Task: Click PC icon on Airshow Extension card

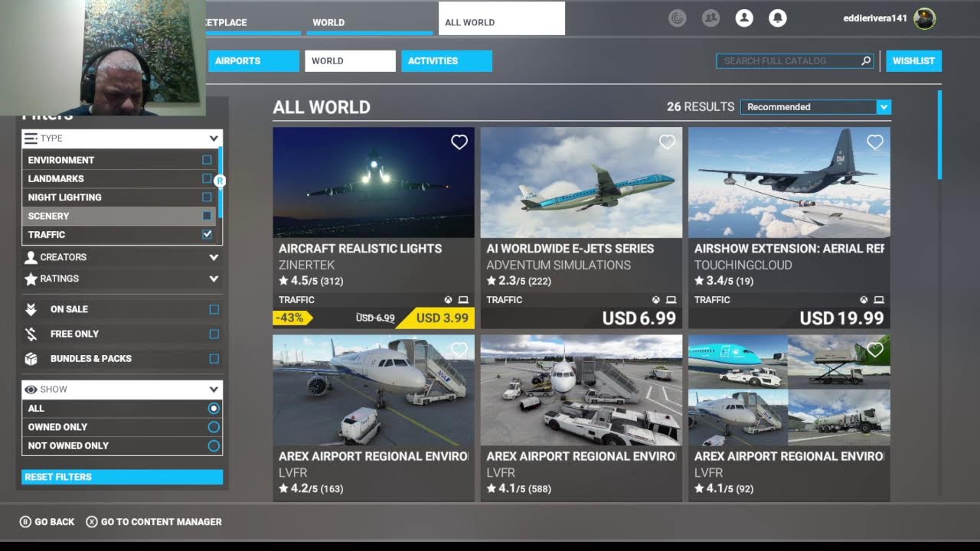Action: (879, 300)
